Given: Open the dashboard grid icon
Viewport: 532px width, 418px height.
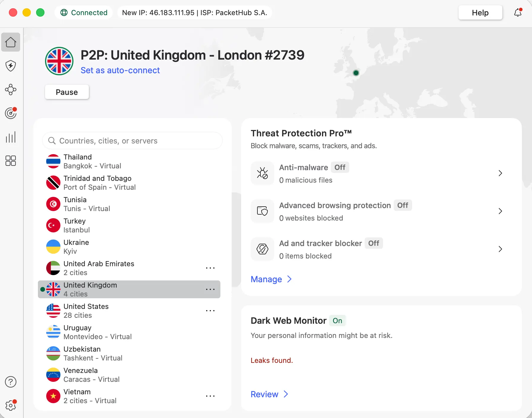Looking at the screenshot, I should click(x=11, y=161).
